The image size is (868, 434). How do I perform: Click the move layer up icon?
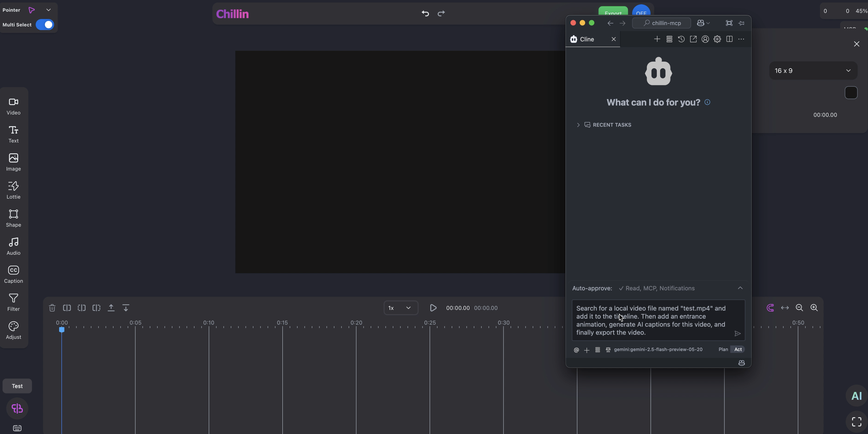click(x=111, y=308)
